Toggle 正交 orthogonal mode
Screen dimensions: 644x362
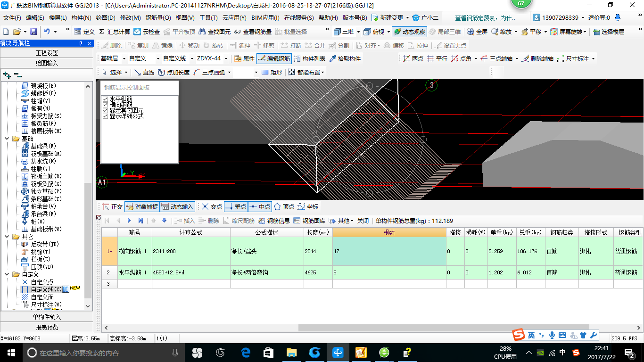tap(112, 206)
